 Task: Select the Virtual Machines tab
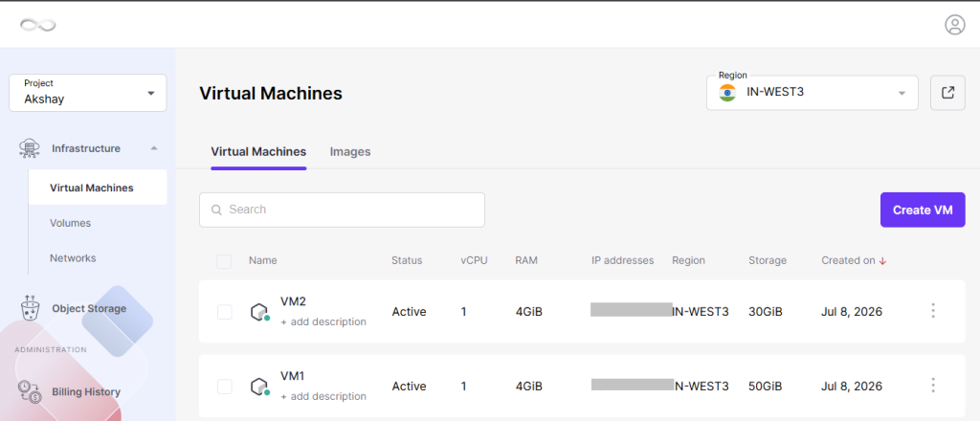(258, 152)
